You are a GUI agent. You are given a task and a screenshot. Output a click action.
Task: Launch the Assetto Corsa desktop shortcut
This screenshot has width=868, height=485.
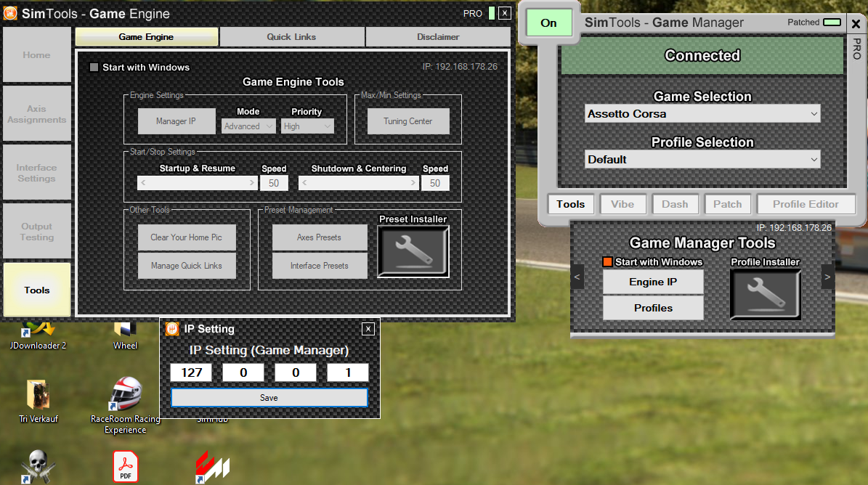[x=213, y=468]
